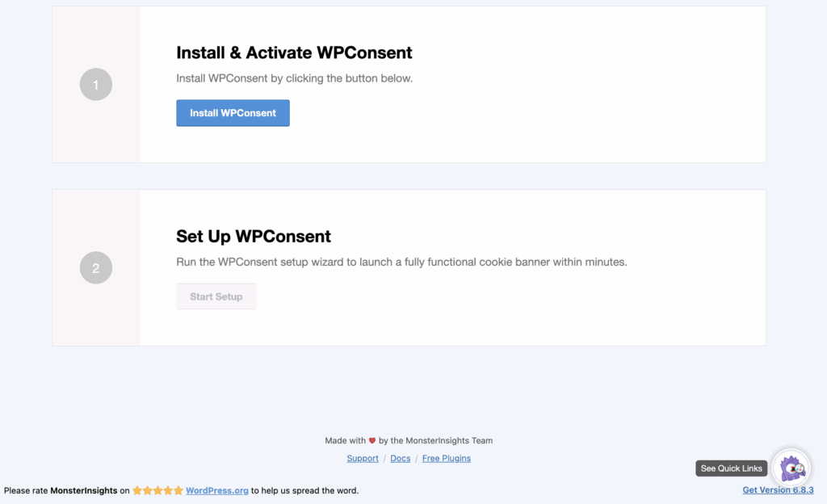Click the 'Made with' MonsterInsights Team text
Screen dimensions: 827x504
pyautogui.click(x=409, y=441)
